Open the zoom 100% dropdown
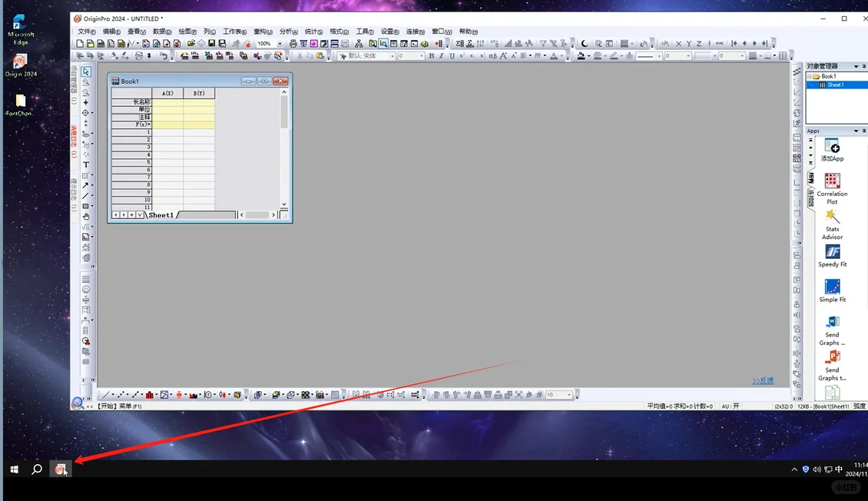 (x=280, y=43)
